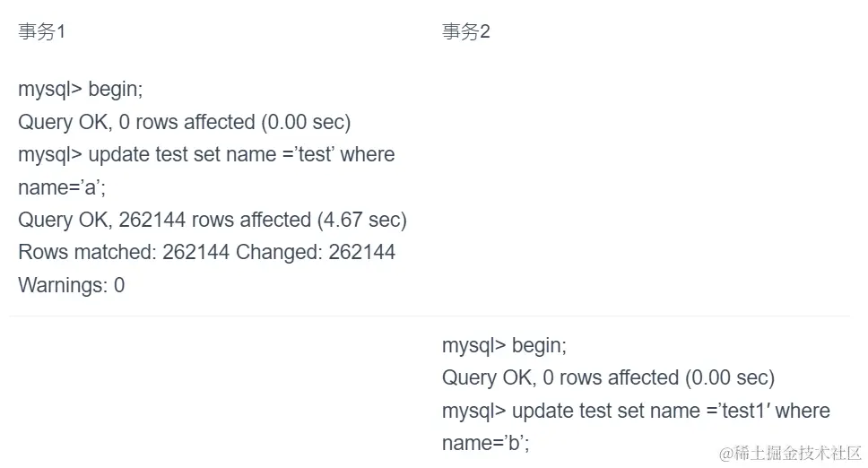
Task: Click the Warnings: 0 line
Action: tap(72, 285)
